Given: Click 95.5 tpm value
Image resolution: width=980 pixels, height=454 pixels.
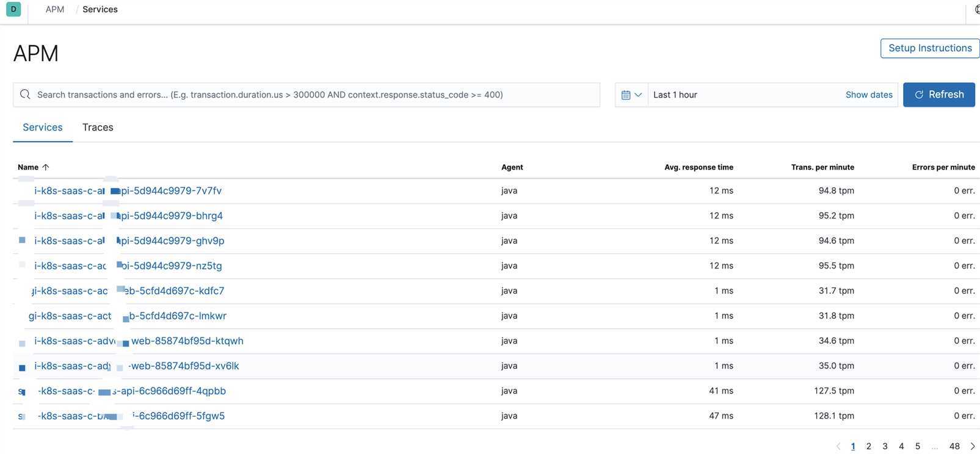Looking at the screenshot, I should click(837, 266).
